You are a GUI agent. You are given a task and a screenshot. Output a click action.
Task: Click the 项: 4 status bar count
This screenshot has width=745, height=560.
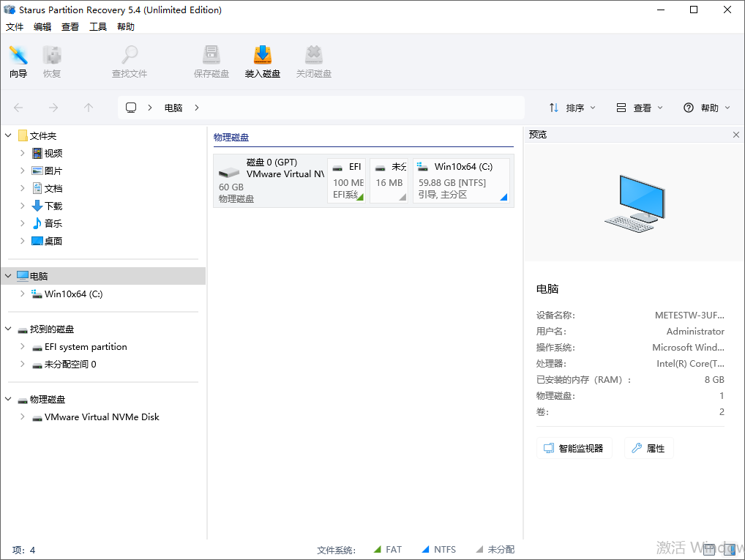point(23,550)
